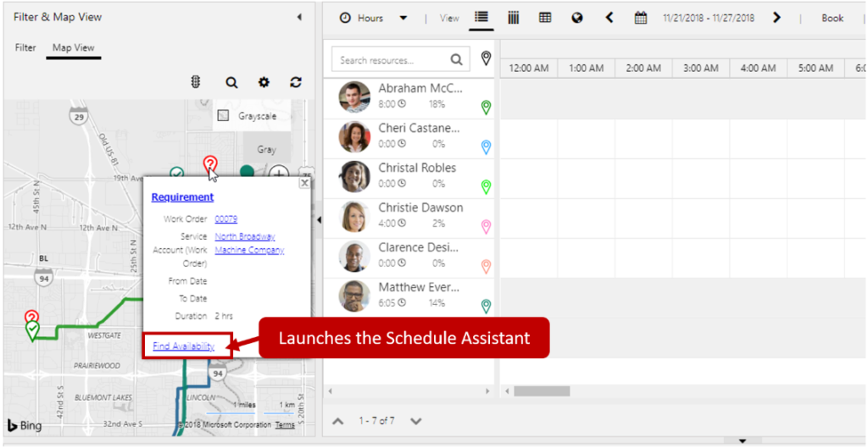Screen dimensions: 868x448
Task: Click the map search magnifier icon
Action: pos(231,82)
